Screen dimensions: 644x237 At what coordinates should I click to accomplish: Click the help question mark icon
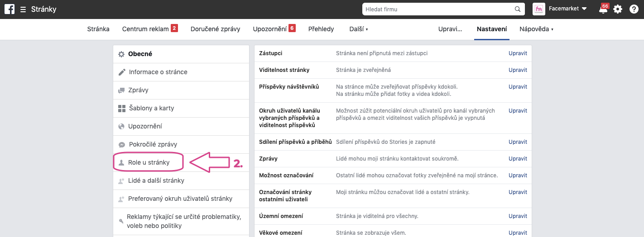634,9
